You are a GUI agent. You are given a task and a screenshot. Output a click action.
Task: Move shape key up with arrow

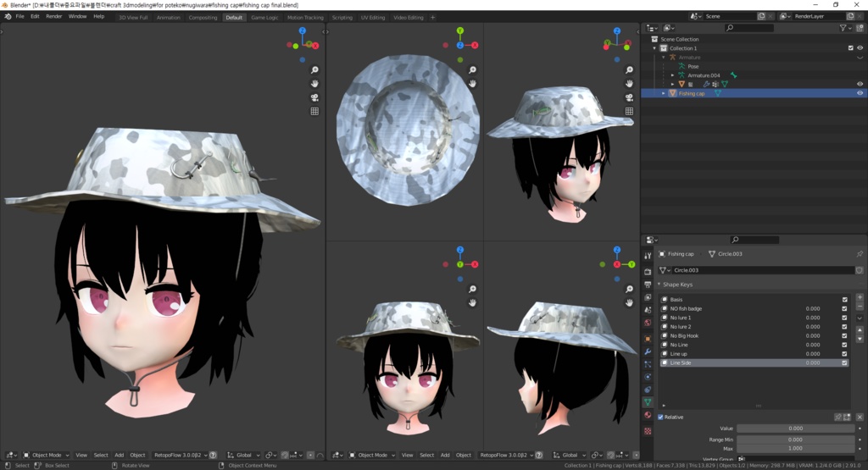860,330
